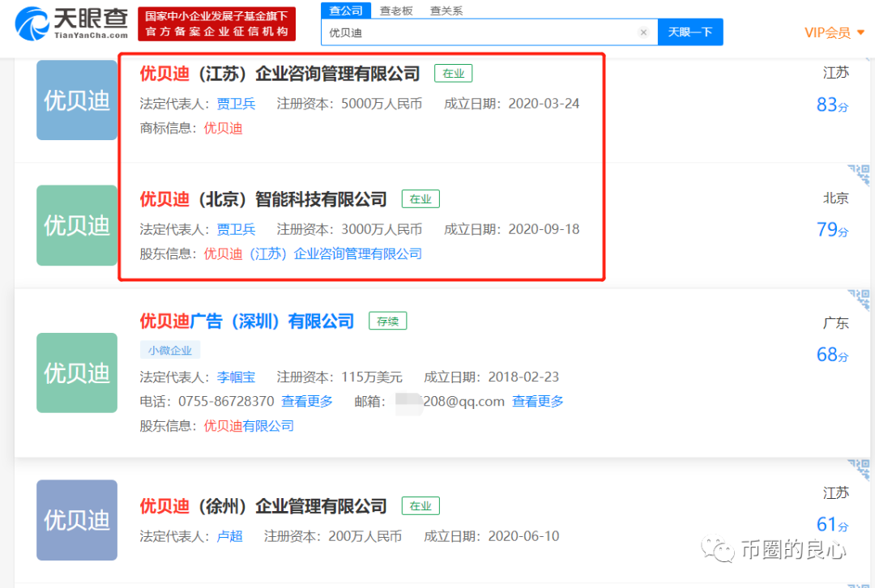Select the logo thumbnail of the 江苏 consulting company

point(77,100)
